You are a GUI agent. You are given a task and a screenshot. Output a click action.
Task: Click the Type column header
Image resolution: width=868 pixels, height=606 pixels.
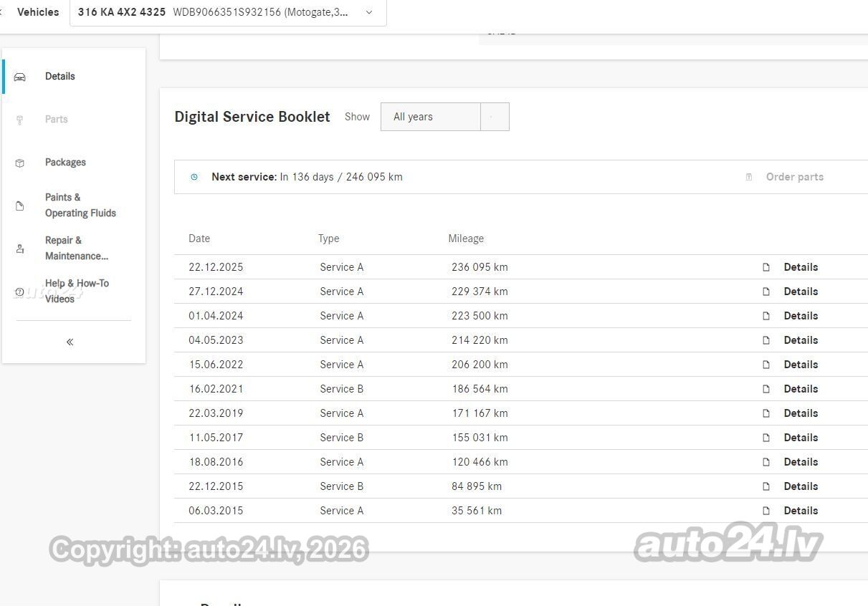[x=329, y=239]
